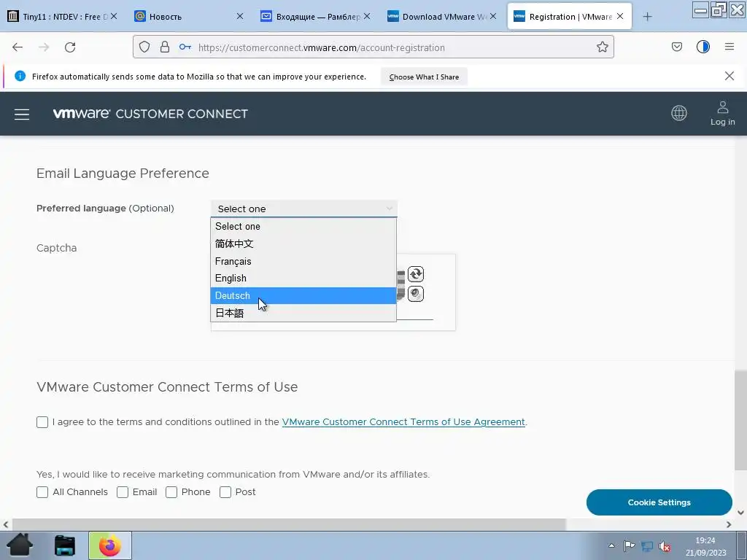
Task: Go back with the browser back arrow
Action: click(x=18, y=47)
